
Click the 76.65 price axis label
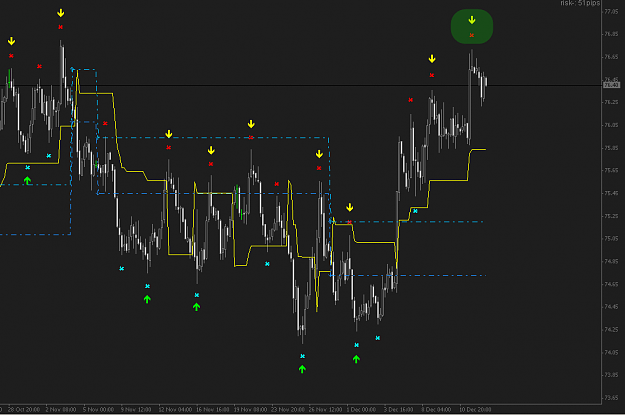pos(611,57)
